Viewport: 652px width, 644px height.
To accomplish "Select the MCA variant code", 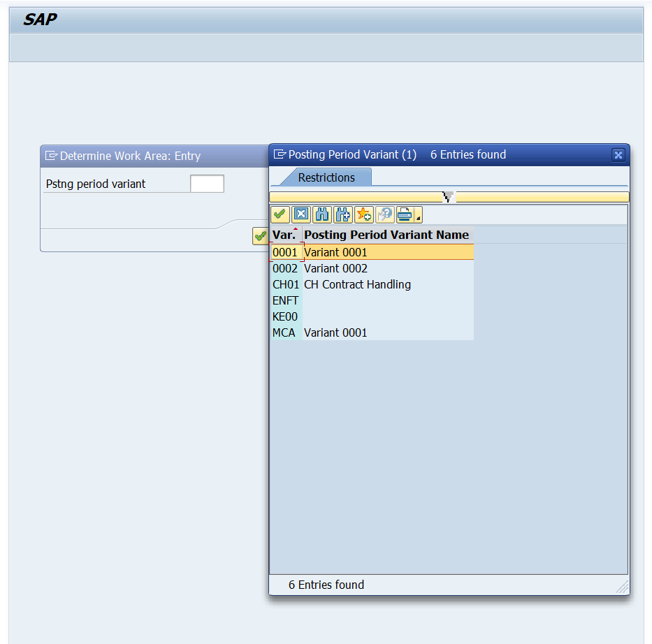I will (286, 332).
